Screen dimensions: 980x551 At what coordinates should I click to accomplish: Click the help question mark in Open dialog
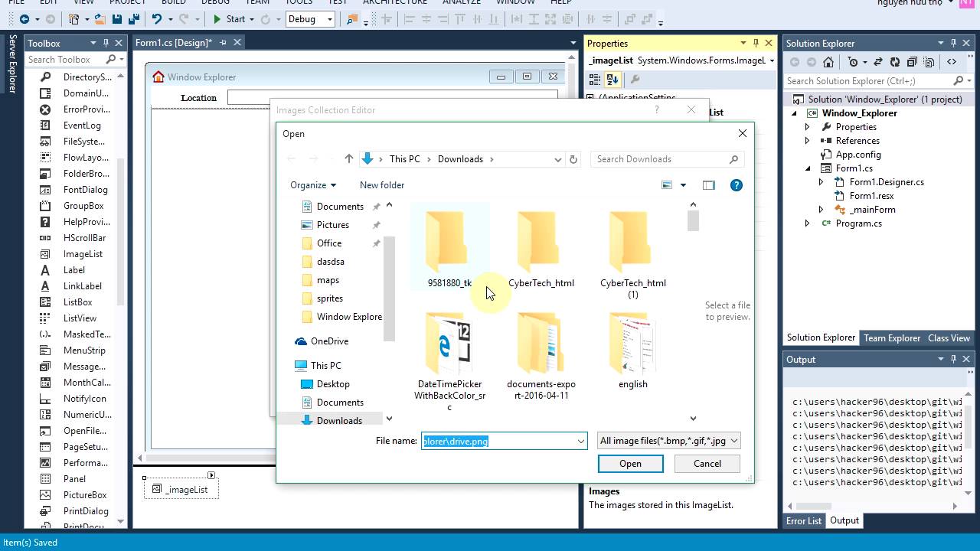(737, 185)
